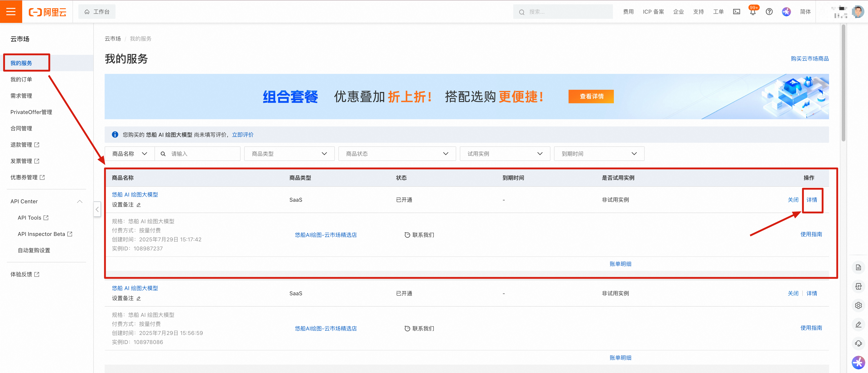Open API Tools external link
The height and width of the screenshot is (373, 868).
(x=33, y=218)
